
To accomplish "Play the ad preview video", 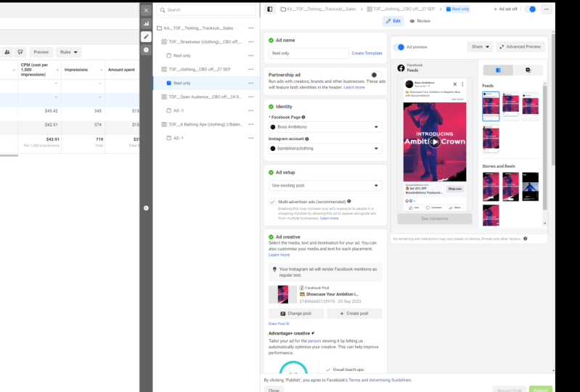I will tap(435, 142).
